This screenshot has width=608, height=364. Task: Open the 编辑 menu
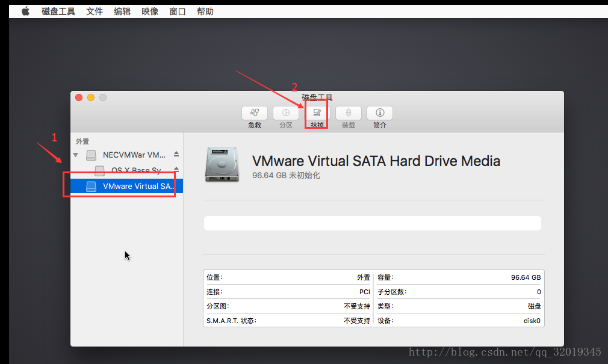click(122, 11)
